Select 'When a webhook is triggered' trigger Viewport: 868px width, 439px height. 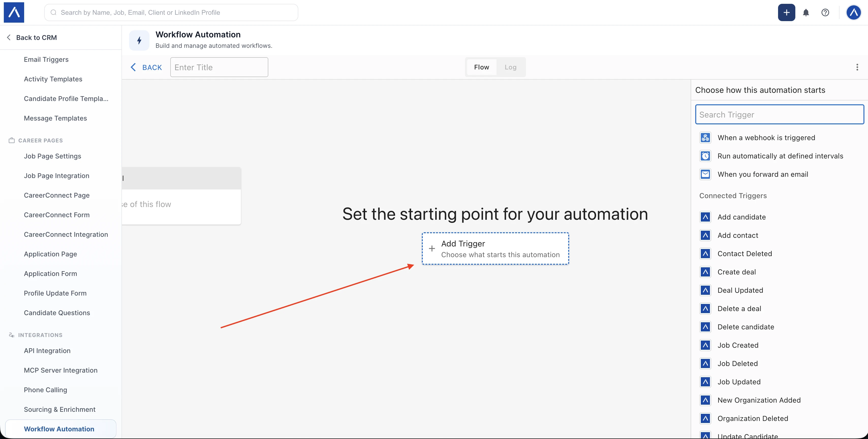tap(766, 138)
